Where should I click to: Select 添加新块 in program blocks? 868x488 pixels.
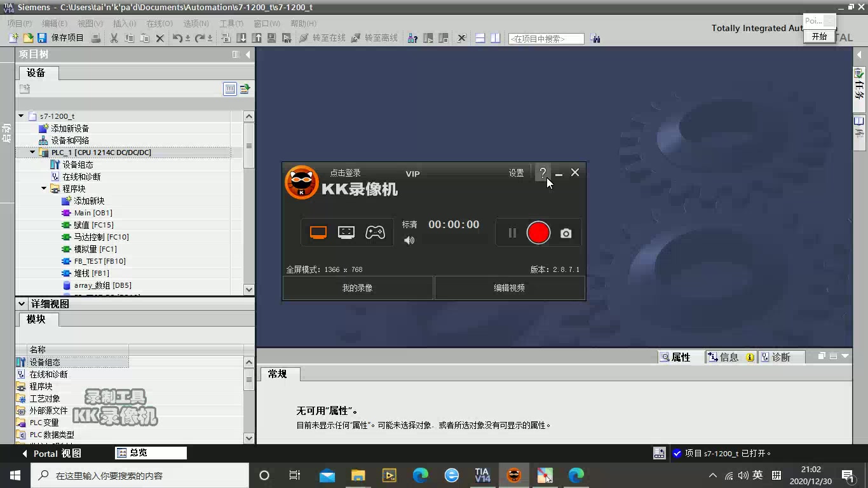click(x=83, y=201)
